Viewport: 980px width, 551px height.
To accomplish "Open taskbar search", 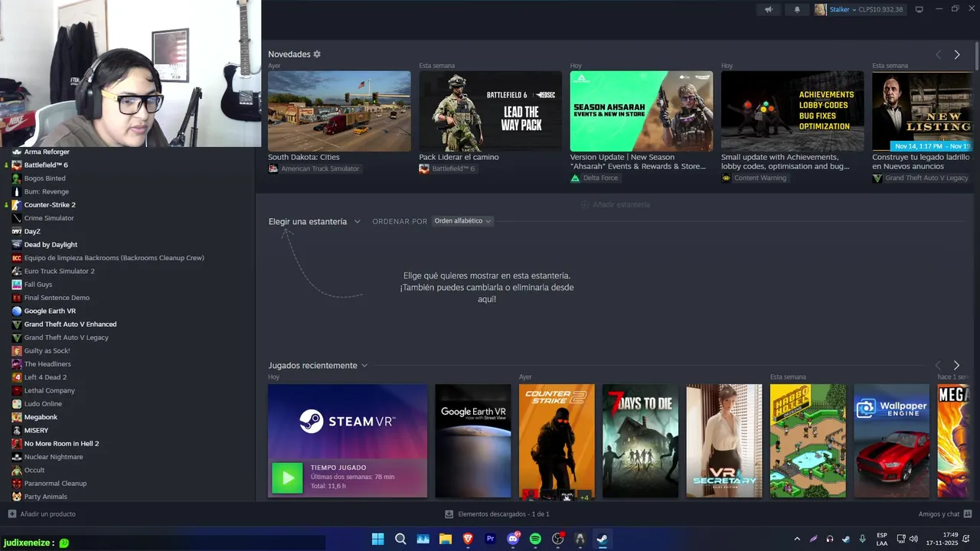I will pos(400,539).
